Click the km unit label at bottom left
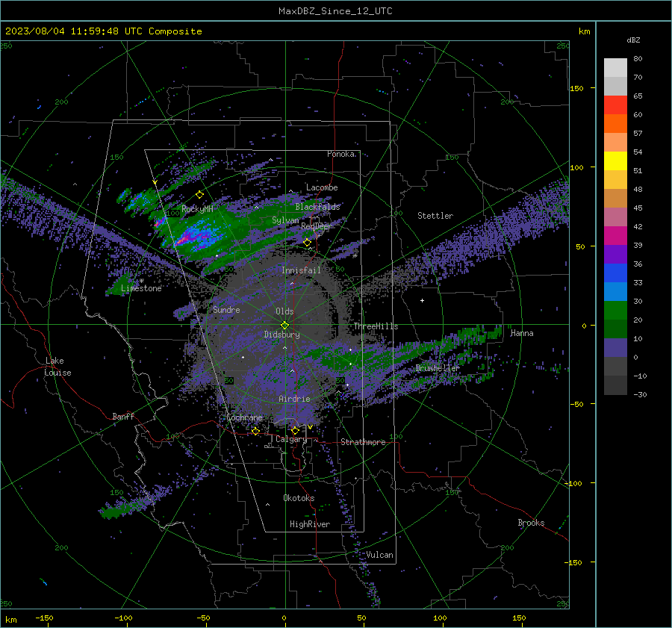Screen dimensions: 672x628 (x=10, y=620)
